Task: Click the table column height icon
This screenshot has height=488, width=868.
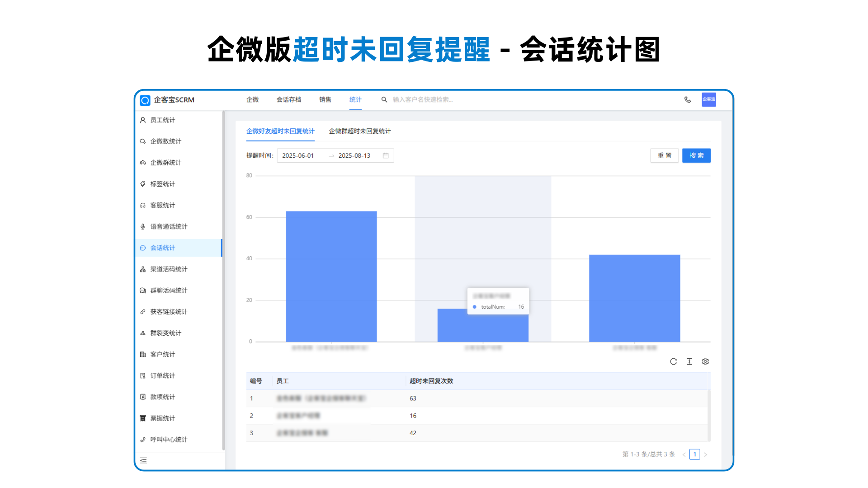Action: [689, 361]
